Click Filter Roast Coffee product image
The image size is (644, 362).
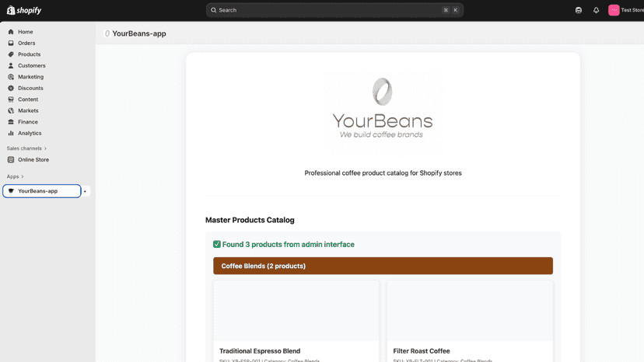pos(470,311)
